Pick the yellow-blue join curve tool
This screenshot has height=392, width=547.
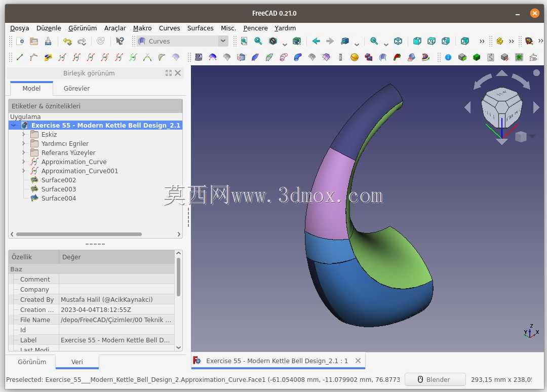coord(48,57)
